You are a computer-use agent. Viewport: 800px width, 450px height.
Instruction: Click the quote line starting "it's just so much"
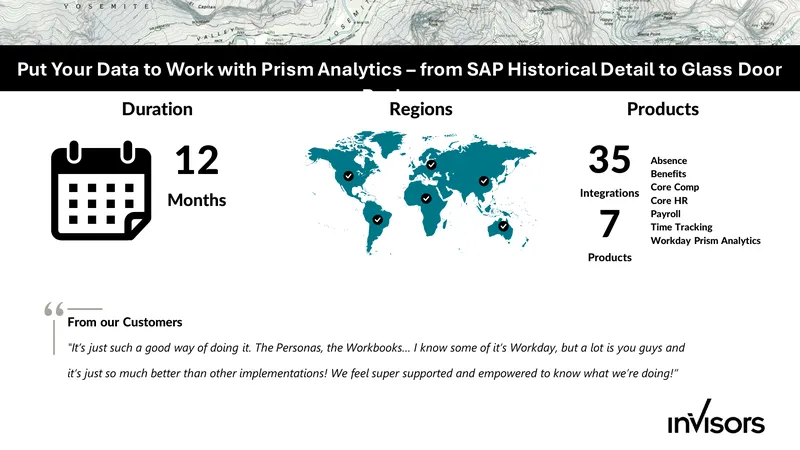pyautogui.click(x=373, y=373)
